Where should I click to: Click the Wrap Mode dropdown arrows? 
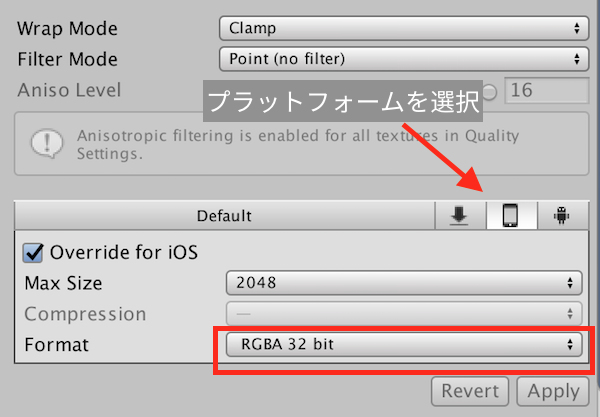pyautogui.click(x=577, y=28)
